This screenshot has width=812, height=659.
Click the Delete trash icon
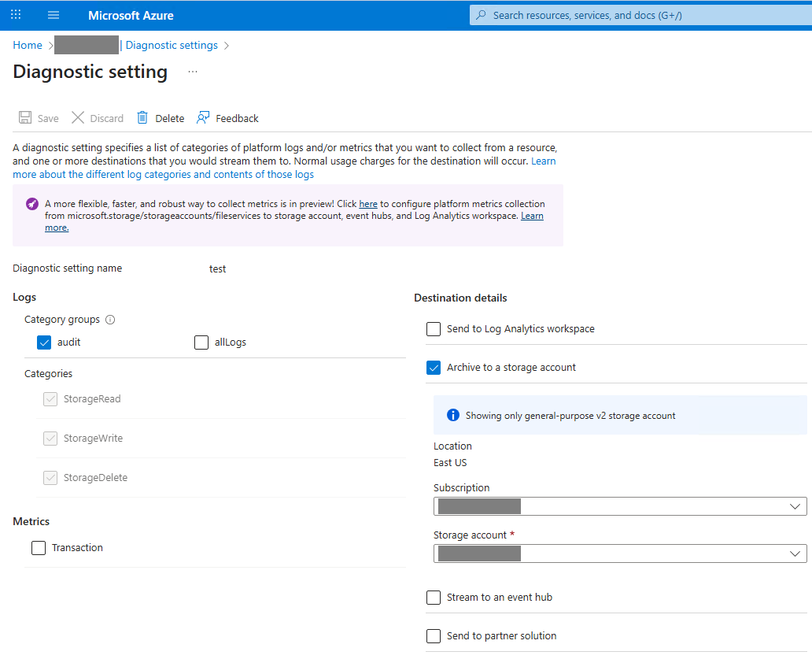[x=142, y=118]
